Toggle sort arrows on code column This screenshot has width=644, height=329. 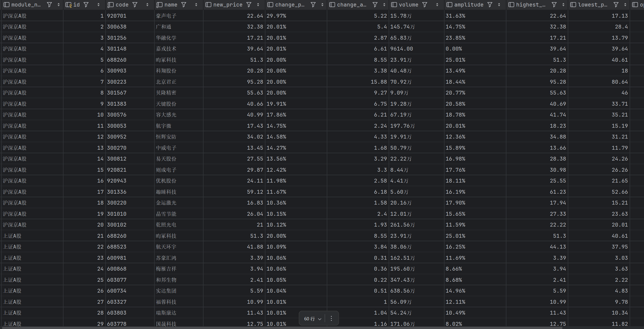[x=147, y=5]
